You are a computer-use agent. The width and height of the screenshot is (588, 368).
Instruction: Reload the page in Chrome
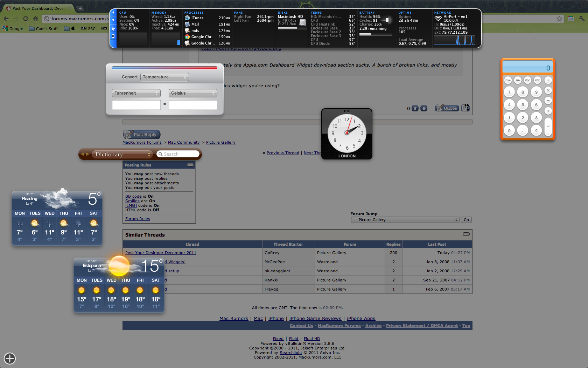click(x=26, y=19)
